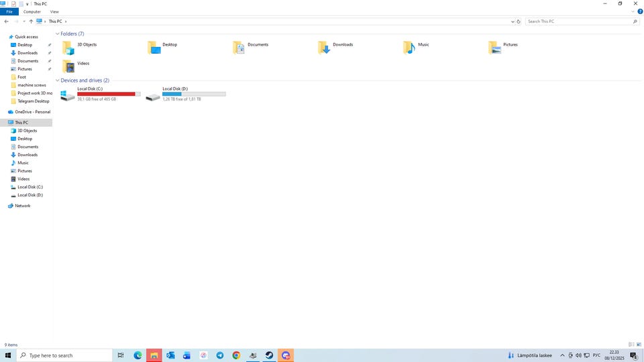Click the Search This PC field

(579, 21)
